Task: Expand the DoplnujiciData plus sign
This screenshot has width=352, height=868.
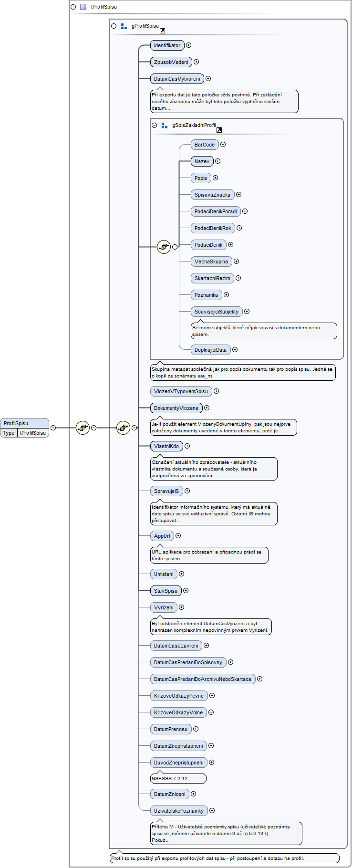Action: tap(235, 350)
